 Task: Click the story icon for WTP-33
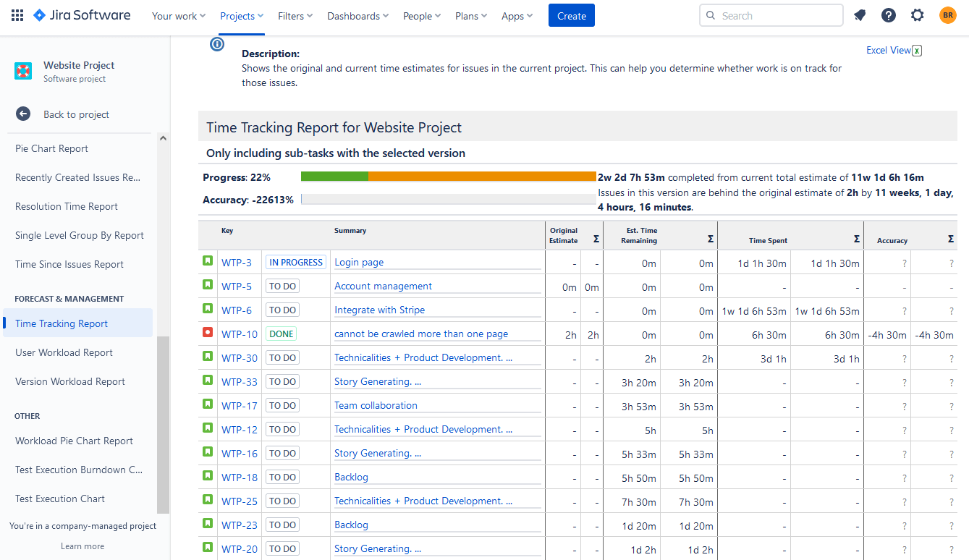click(208, 380)
